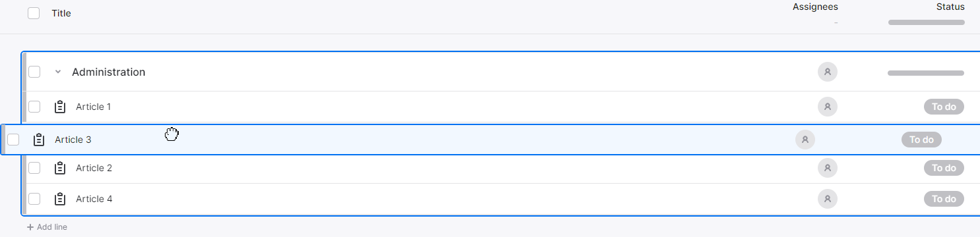The width and height of the screenshot is (980, 237).
Task: Click the clipboard icon beside Article 1
Action: point(60,107)
